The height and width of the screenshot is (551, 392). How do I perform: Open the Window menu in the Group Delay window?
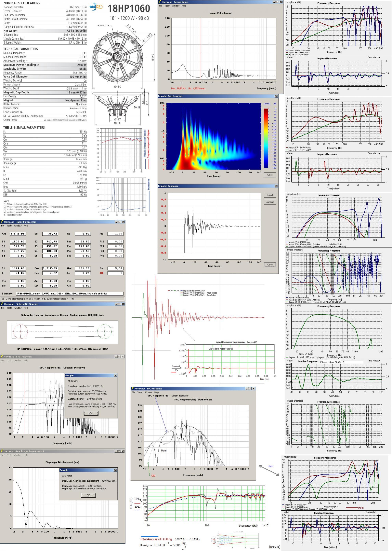coord(176,6)
